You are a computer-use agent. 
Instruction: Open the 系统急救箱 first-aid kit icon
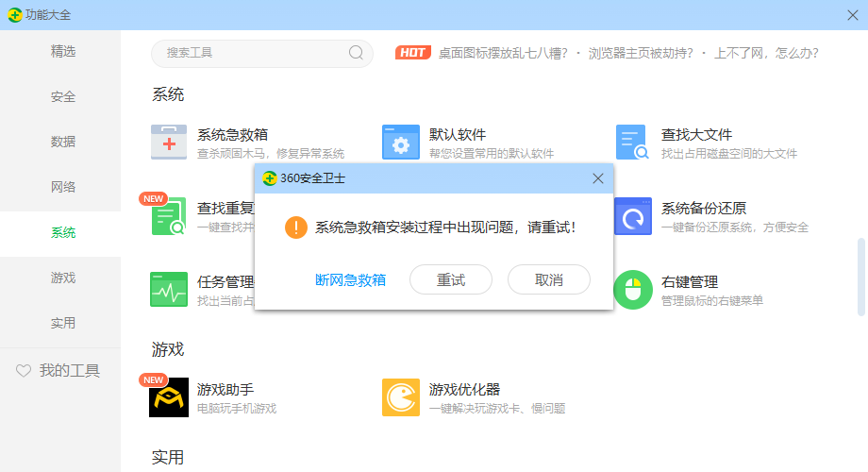coord(169,143)
